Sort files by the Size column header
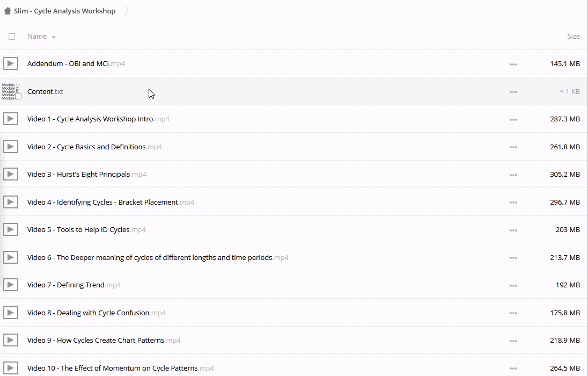This screenshot has width=588, height=376. [573, 36]
